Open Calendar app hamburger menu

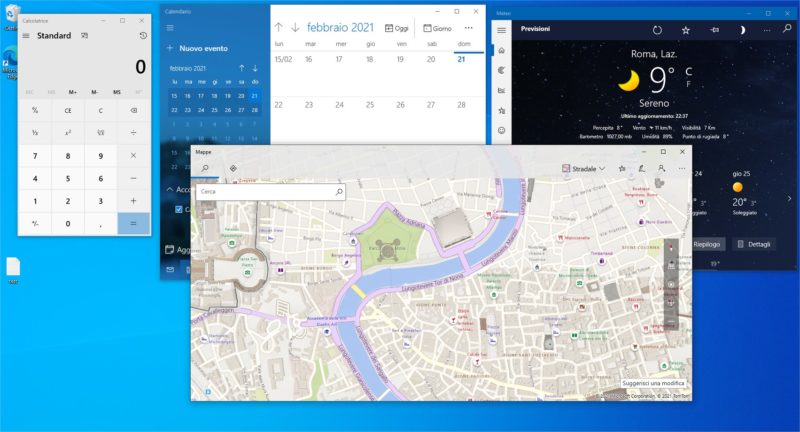[170, 28]
